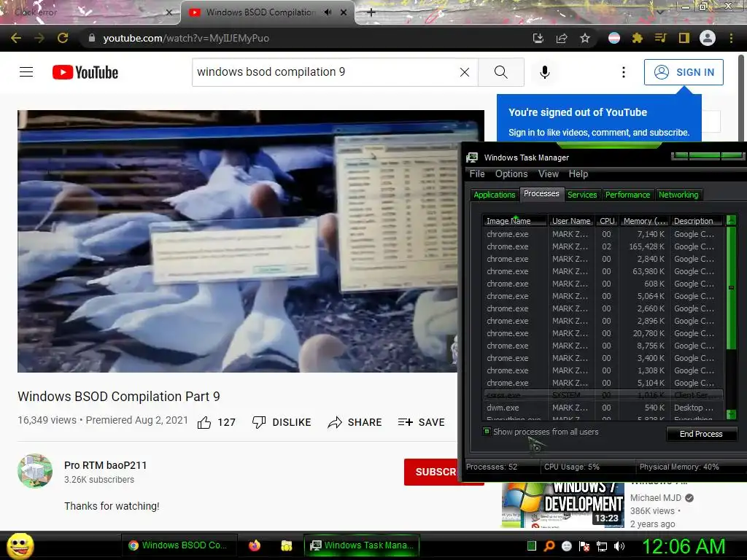
Task: Click the network tray icon
Action: tap(602, 546)
